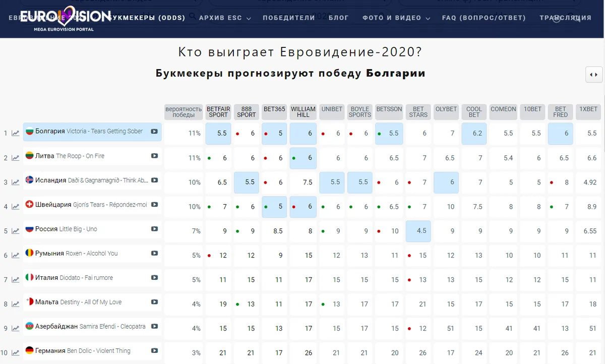
Task: Play the Samira Efendi - Cleopatra video
Action: [154, 326]
